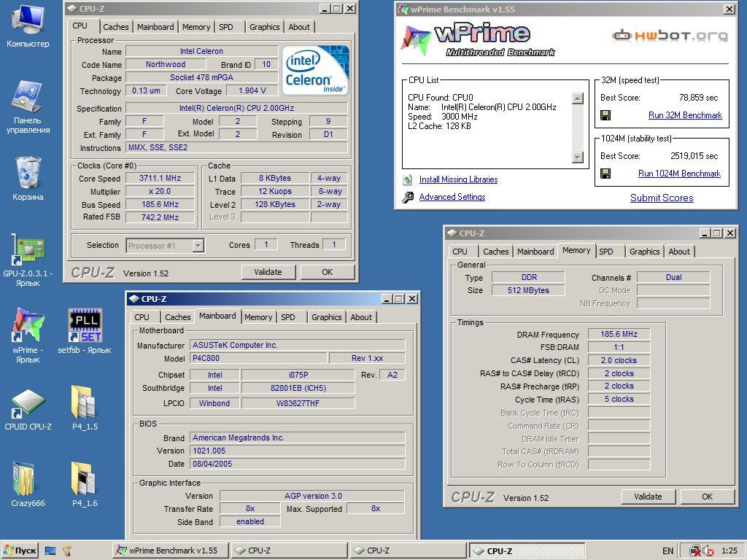Viewport: 747px width, 560px height.
Task: Click the Core Voltage 1.904 V value
Action: click(x=252, y=90)
